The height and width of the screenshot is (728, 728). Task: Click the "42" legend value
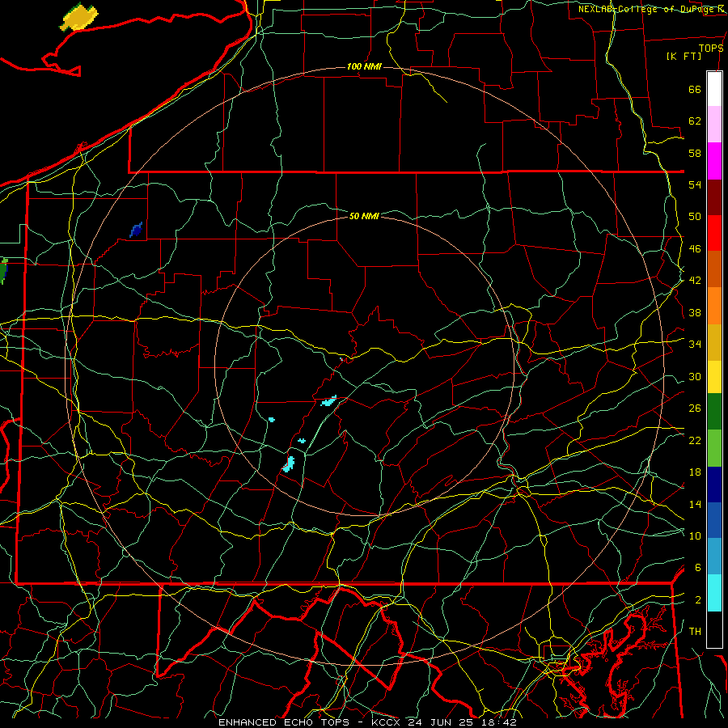tap(695, 281)
